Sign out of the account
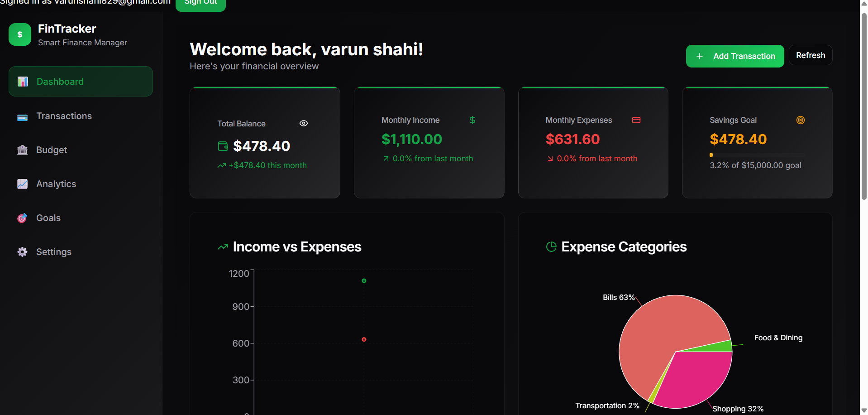Screen dimensions: 868x415 pos(200,3)
